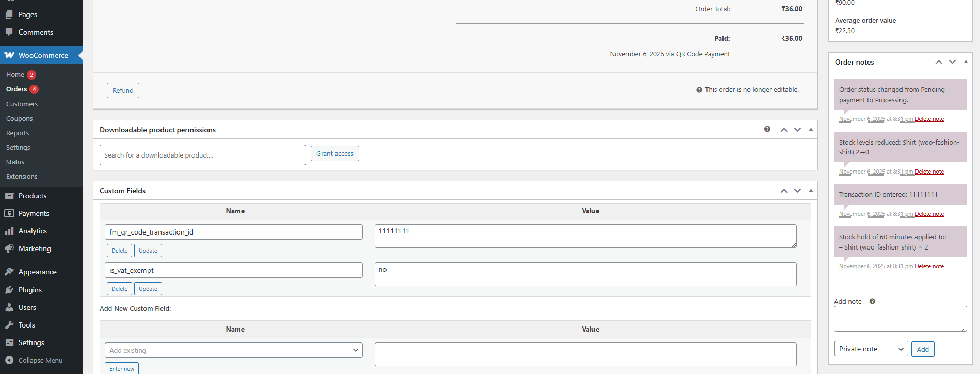Screen dimensions: 980x374
Task: Open Pages menu icon in sidebar
Action: point(9,14)
